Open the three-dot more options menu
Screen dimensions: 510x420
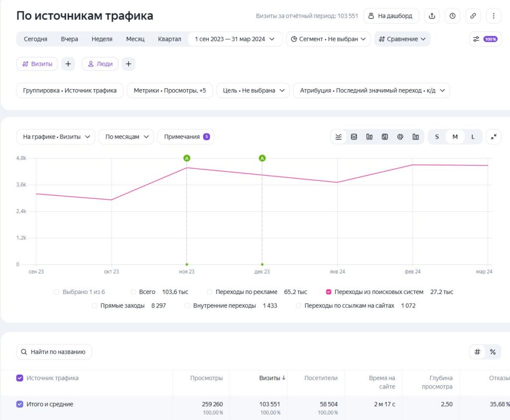coord(494,16)
